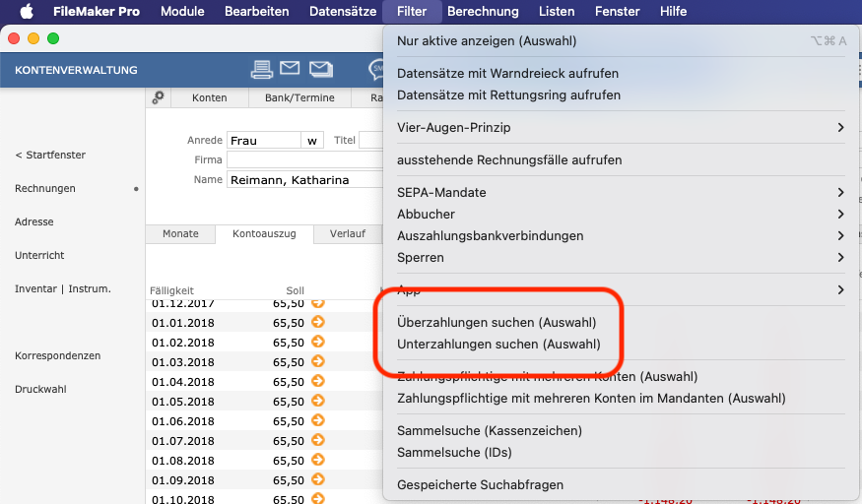Open Rechnungen in the left sidebar
Image resolution: width=862 pixels, height=504 pixels.
45,189
